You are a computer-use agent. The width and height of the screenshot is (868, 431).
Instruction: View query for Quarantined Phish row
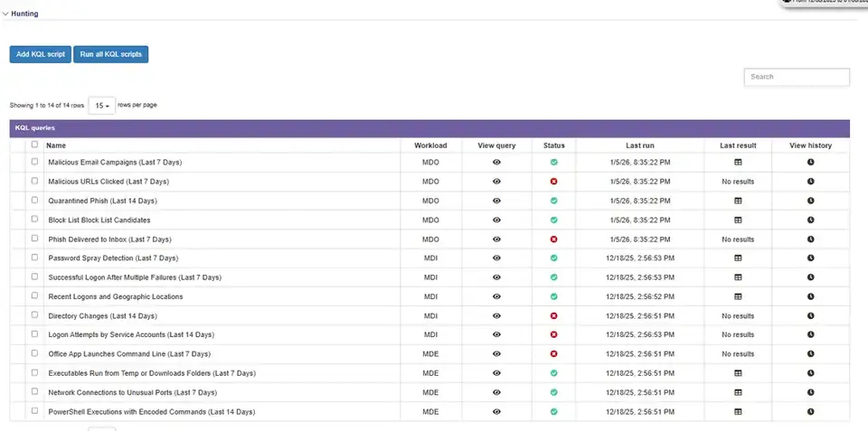(496, 201)
